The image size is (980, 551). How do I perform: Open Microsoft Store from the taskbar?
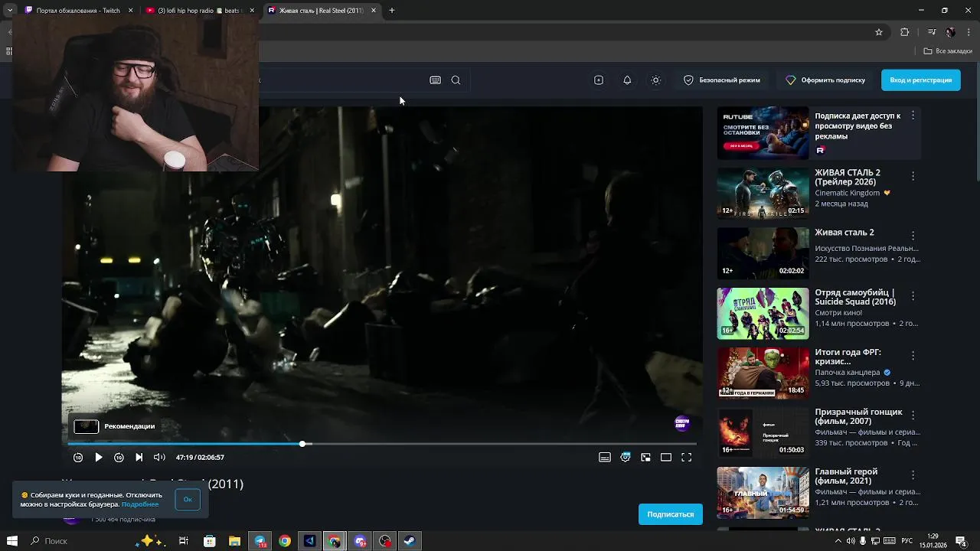click(x=209, y=541)
